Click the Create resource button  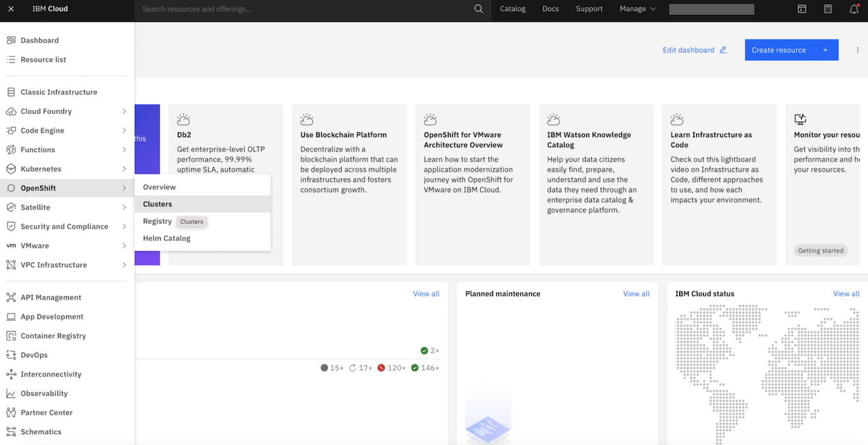point(791,49)
